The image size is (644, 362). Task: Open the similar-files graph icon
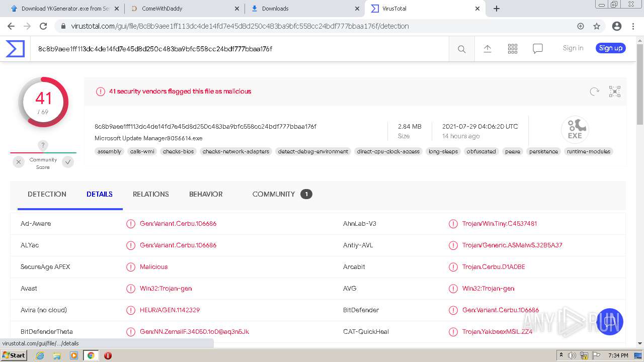pos(615,91)
